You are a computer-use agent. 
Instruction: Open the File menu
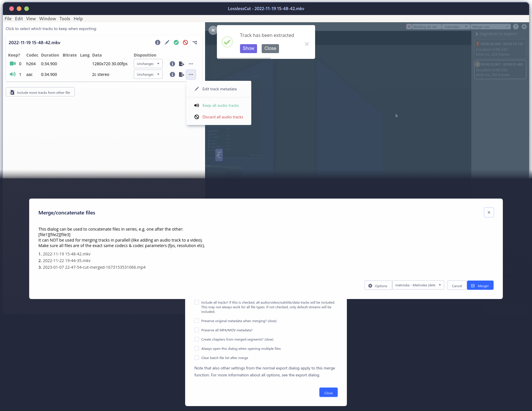8,18
